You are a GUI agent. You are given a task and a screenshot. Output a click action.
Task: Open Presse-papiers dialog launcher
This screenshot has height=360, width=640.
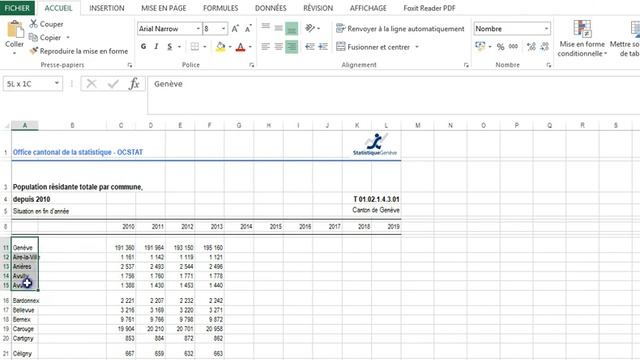point(130,65)
